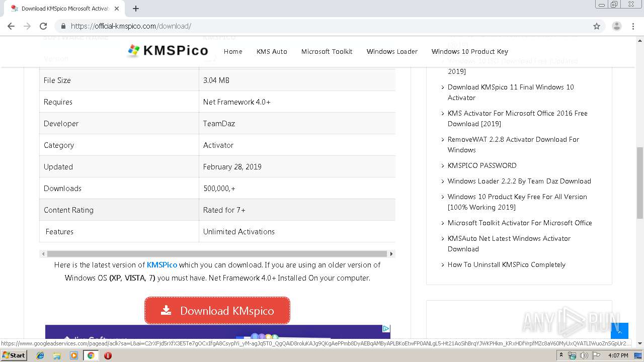This screenshot has height=362, width=644.
Task: Open network status tray icon
Action: tap(572, 355)
